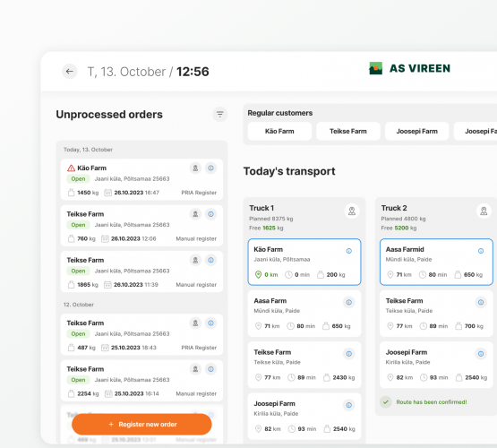Click driver icon on Käo Farm order
The width and height of the screenshot is (497, 448).
tap(195, 168)
